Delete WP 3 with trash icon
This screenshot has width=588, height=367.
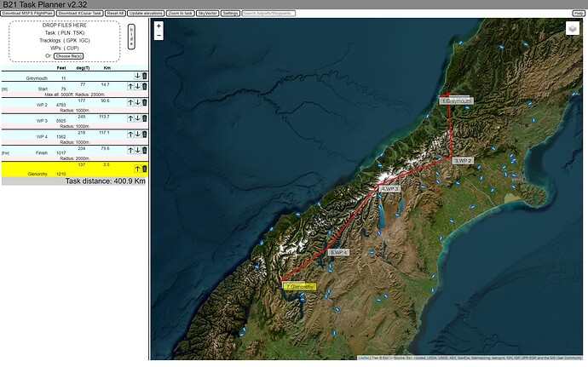(144, 118)
